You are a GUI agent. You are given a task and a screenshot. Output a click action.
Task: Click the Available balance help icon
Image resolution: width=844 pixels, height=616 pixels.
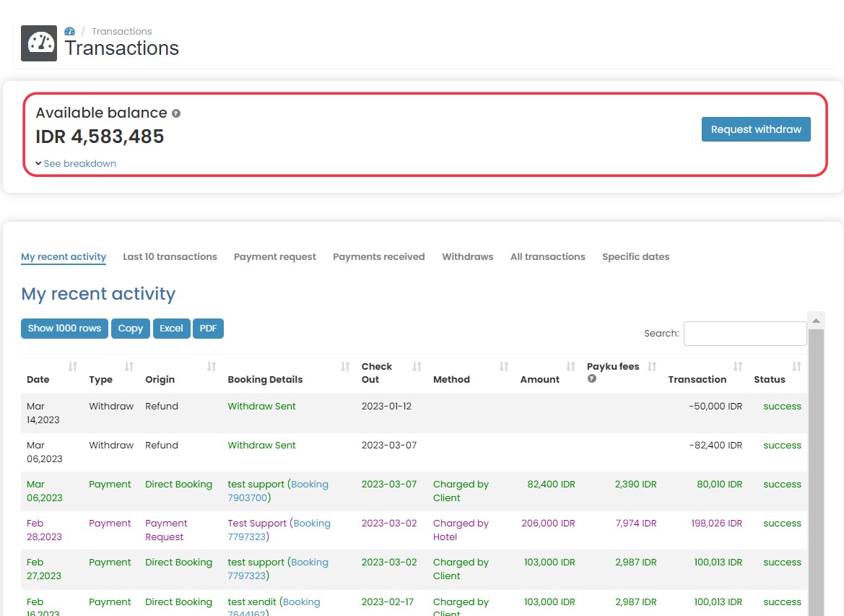[x=176, y=113]
